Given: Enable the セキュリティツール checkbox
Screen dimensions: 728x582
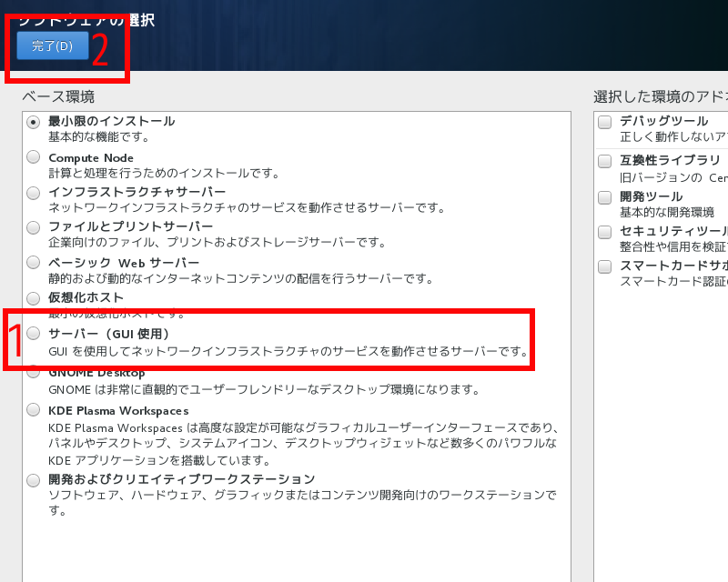Looking at the screenshot, I should [x=605, y=232].
